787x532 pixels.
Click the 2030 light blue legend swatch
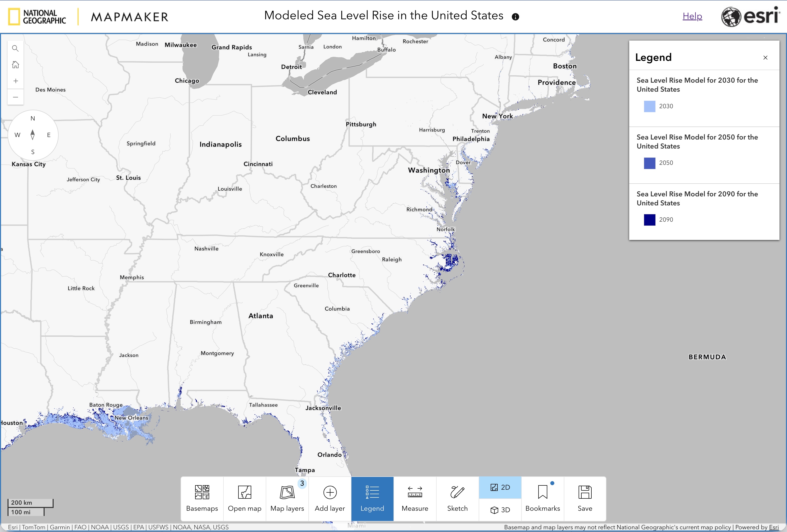click(649, 106)
